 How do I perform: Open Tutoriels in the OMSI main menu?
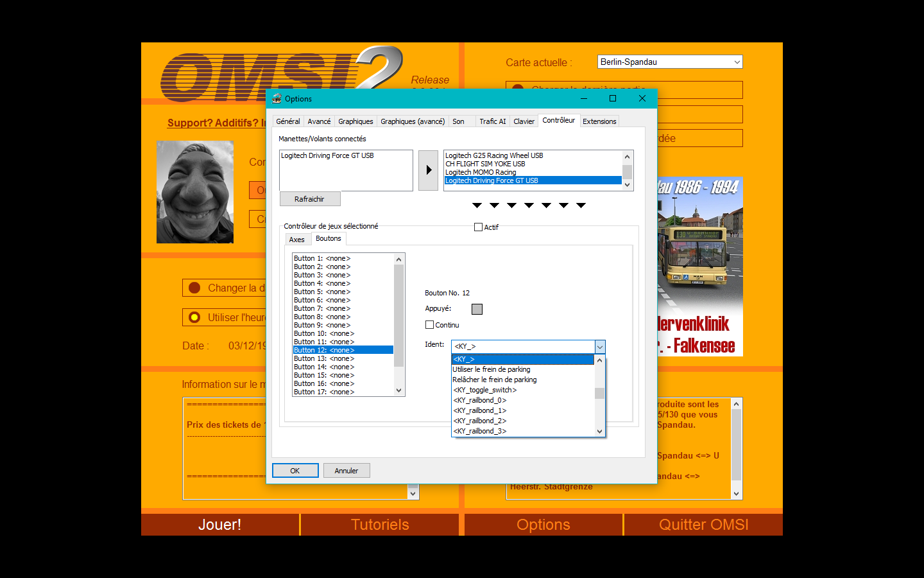click(380, 525)
